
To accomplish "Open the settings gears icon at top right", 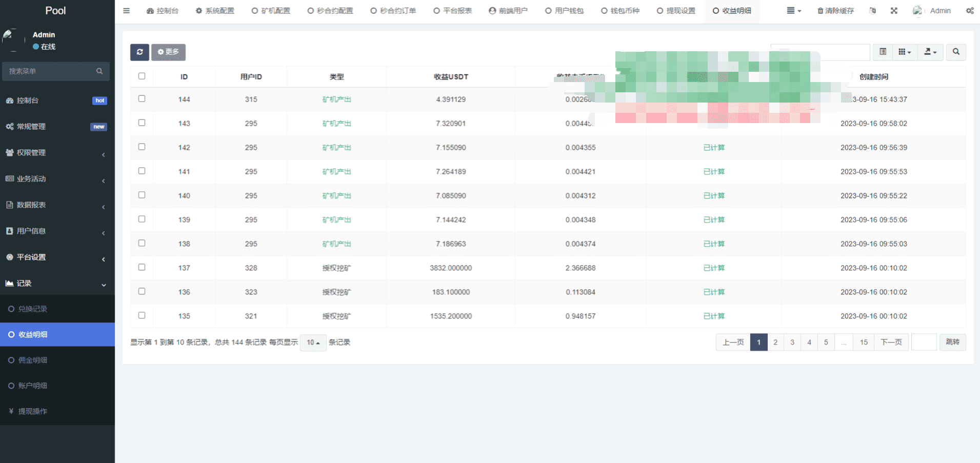I will 970,11.
